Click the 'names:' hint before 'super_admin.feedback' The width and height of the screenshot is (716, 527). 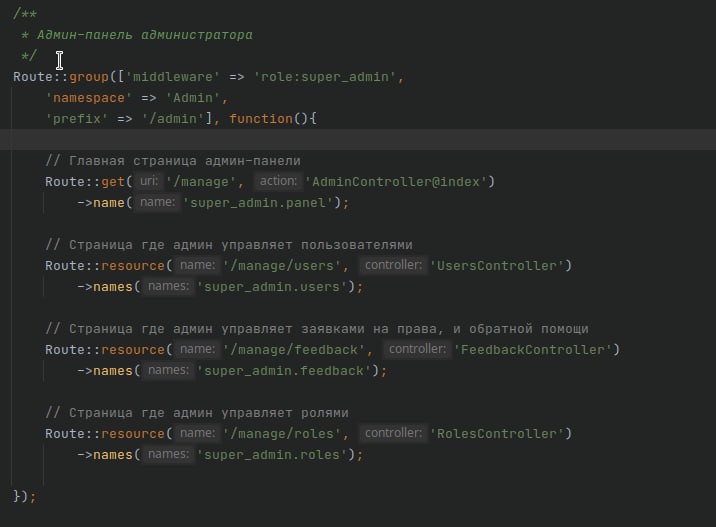pos(168,370)
